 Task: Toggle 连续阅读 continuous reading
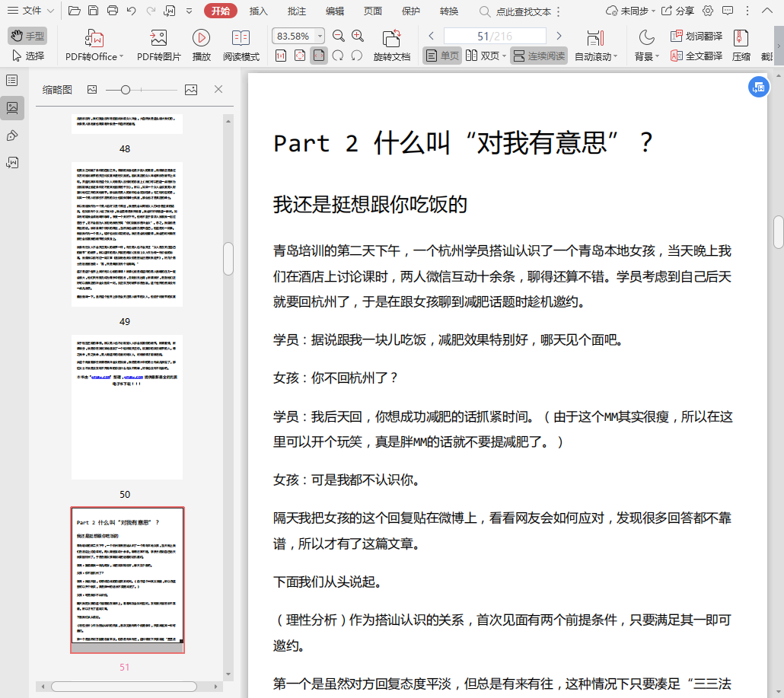tap(539, 56)
